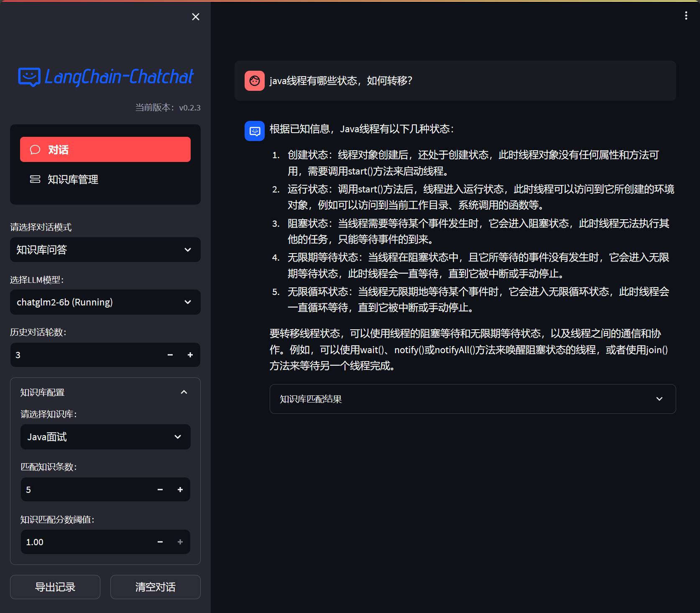This screenshot has width=700, height=613.
Task: Click the blue bot avatar icon
Action: (x=254, y=131)
